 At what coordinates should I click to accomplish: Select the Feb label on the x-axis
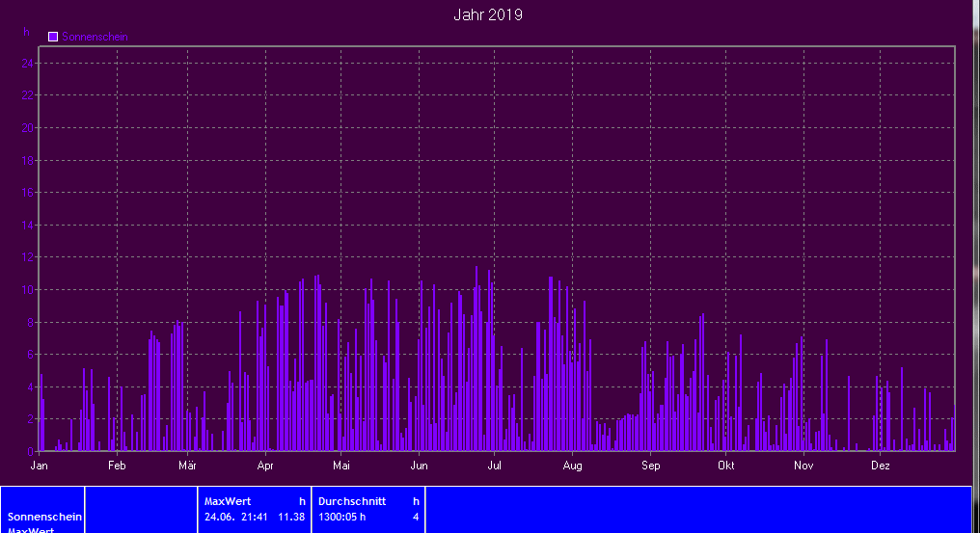117,466
